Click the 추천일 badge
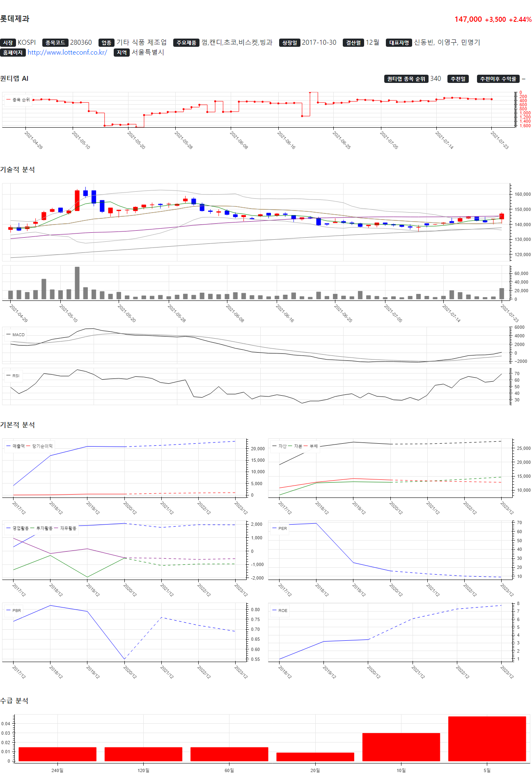Image resolution: width=532 pixels, height=777 pixels. coord(458,79)
